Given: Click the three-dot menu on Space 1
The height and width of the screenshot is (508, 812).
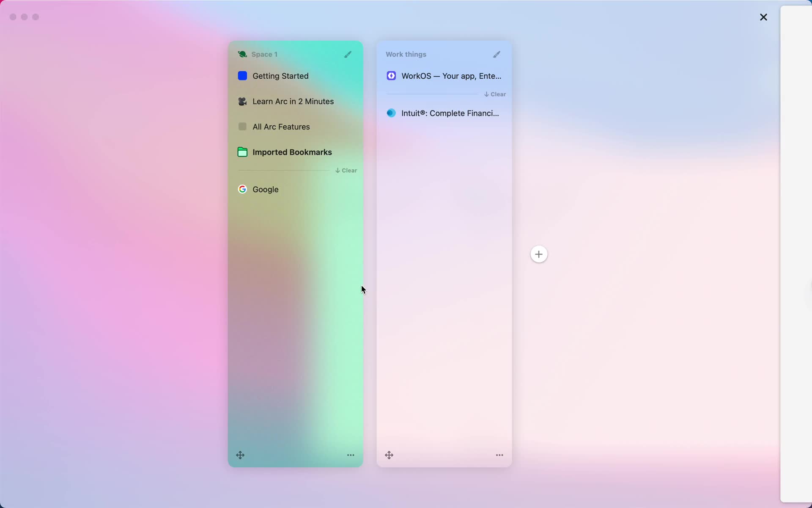Looking at the screenshot, I should (351, 455).
